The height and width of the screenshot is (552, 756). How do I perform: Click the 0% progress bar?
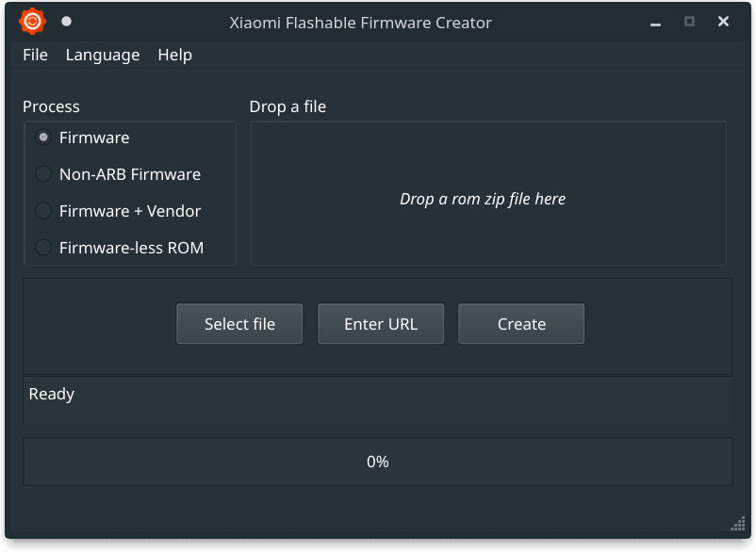coord(378,461)
